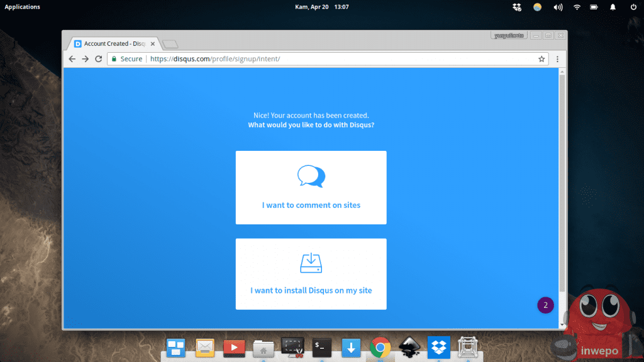Click the Chrome icon in dock
Image resolution: width=644 pixels, height=362 pixels.
[x=380, y=348]
